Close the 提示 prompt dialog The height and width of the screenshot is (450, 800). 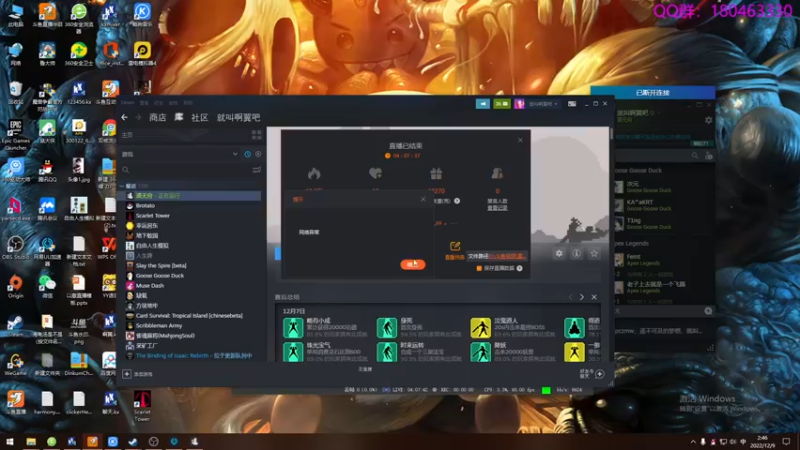click(x=423, y=199)
